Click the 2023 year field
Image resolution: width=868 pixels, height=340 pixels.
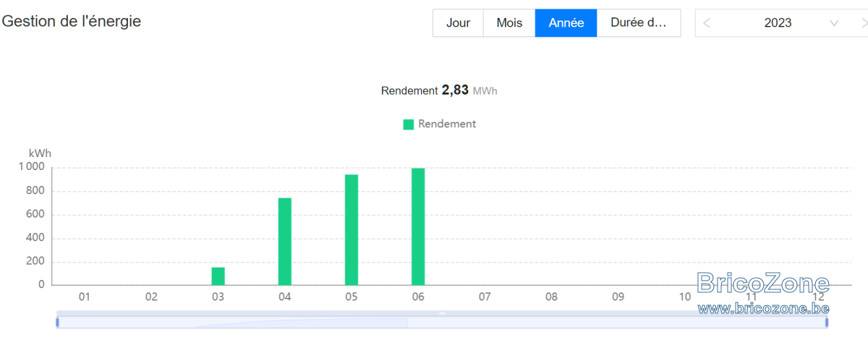778,23
